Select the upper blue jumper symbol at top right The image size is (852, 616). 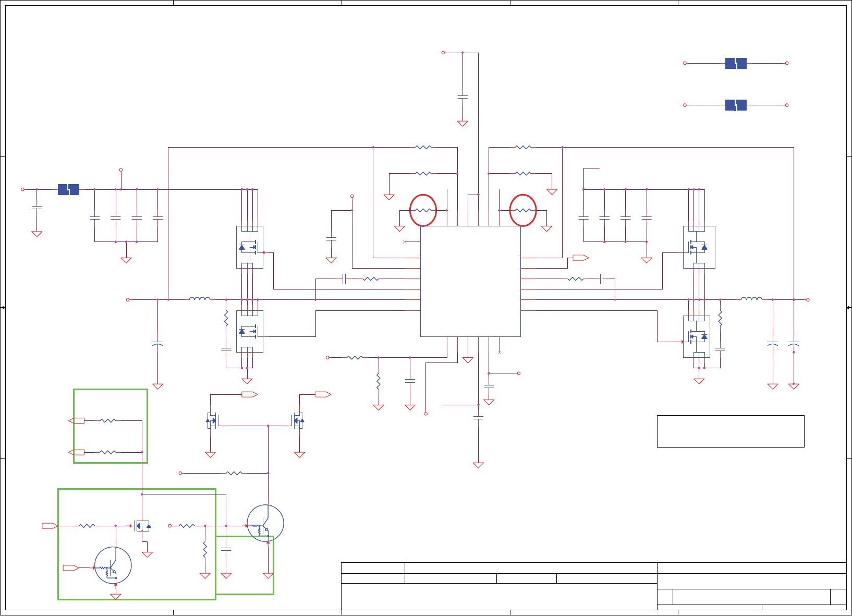[736, 63]
